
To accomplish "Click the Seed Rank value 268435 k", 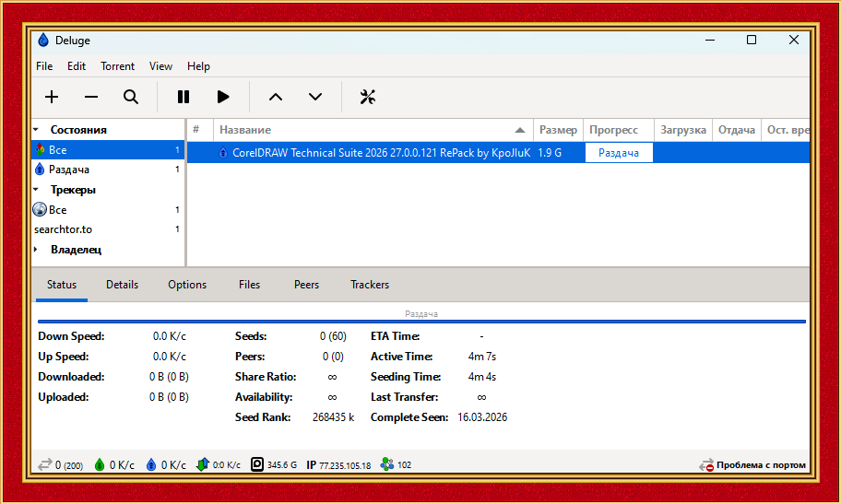I will 333,417.
